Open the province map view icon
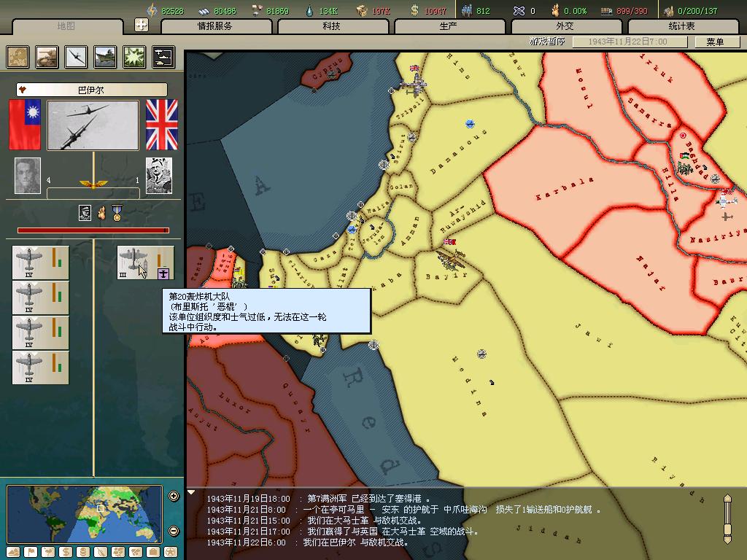The height and width of the screenshot is (560, 747). (18, 57)
